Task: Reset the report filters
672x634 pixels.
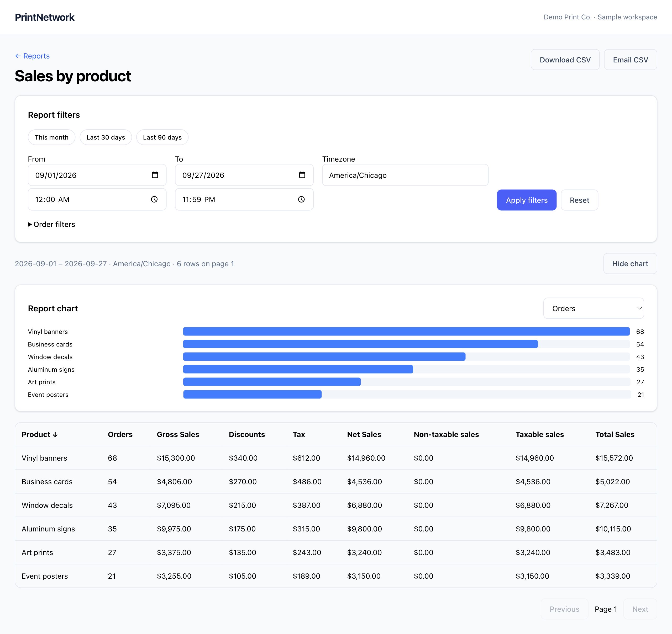Action: coord(579,200)
